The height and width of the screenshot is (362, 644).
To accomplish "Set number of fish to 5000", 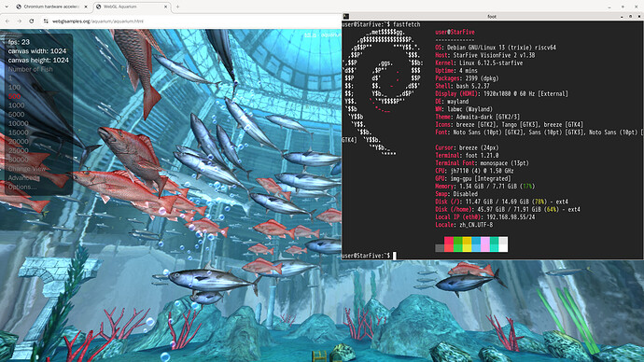I will click(x=17, y=114).
